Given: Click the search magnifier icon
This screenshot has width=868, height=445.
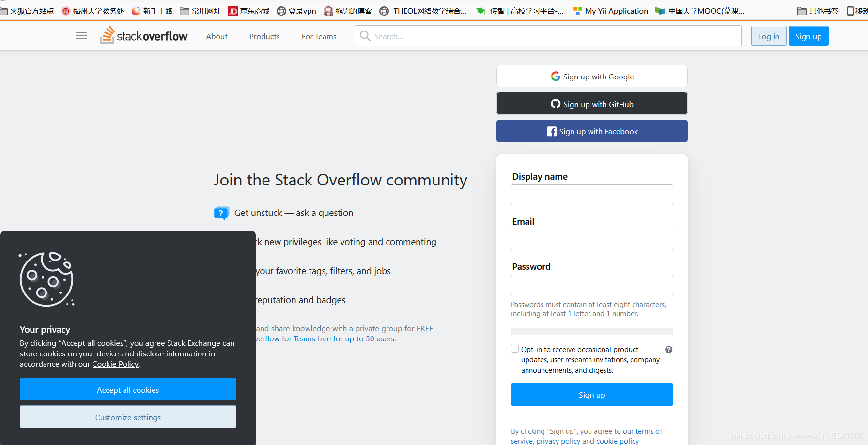Looking at the screenshot, I should [x=365, y=36].
